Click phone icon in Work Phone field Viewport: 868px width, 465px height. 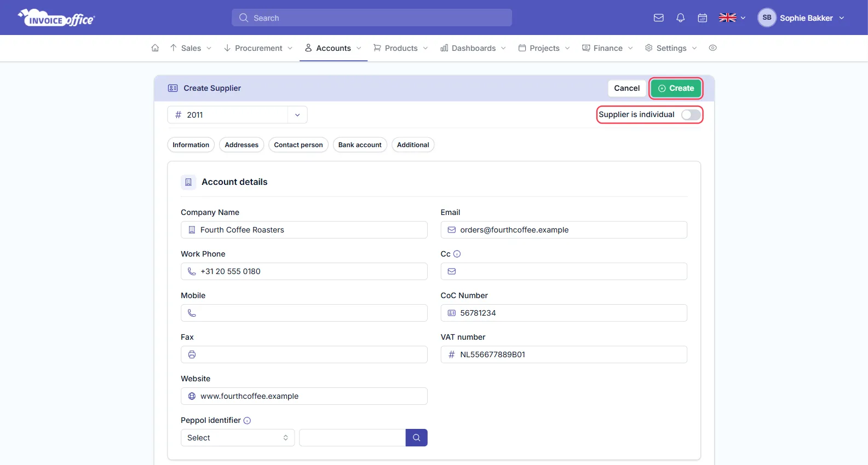coord(192,271)
